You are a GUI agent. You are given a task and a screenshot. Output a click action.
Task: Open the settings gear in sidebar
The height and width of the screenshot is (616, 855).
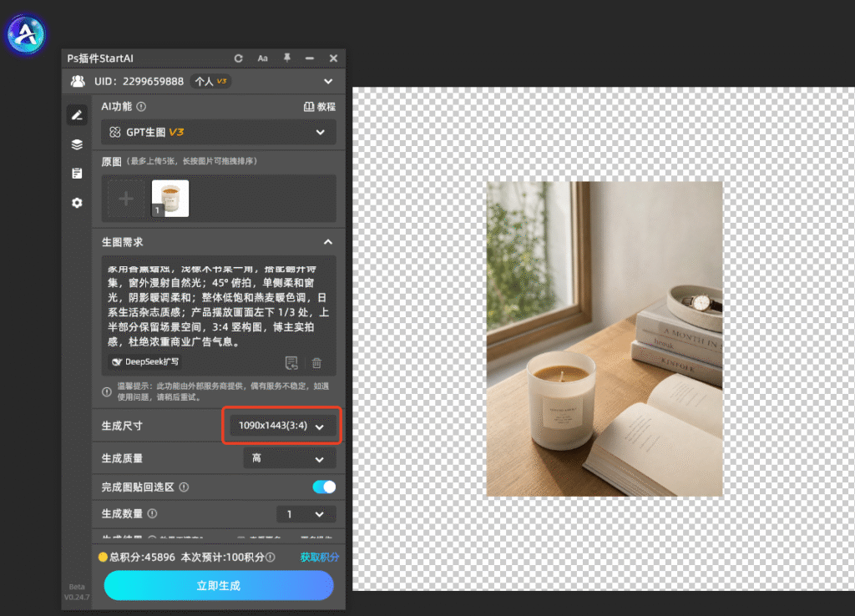tap(77, 203)
